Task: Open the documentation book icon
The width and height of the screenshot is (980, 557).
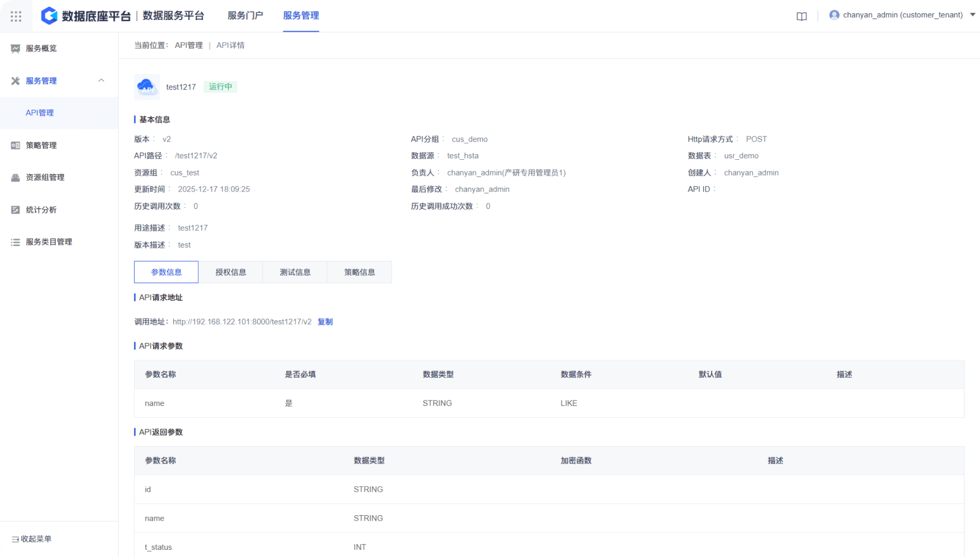Action: pos(801,16)
